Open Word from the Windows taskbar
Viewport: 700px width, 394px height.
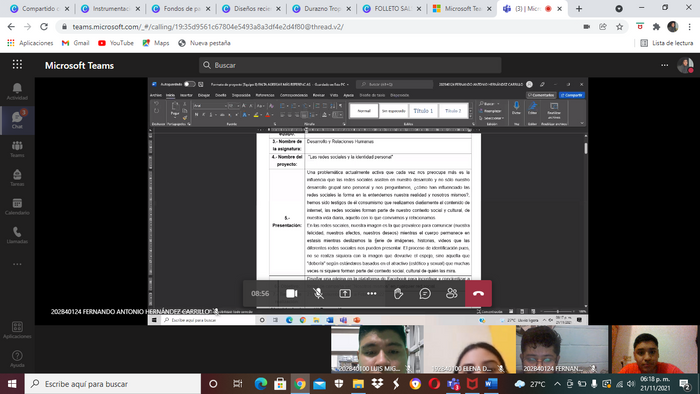(491, 384)
